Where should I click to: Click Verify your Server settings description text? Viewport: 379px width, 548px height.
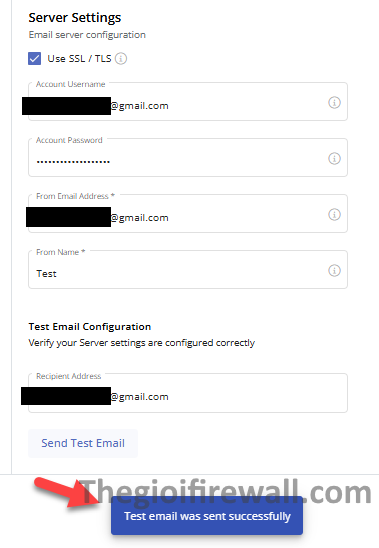(x=142, y=343)
